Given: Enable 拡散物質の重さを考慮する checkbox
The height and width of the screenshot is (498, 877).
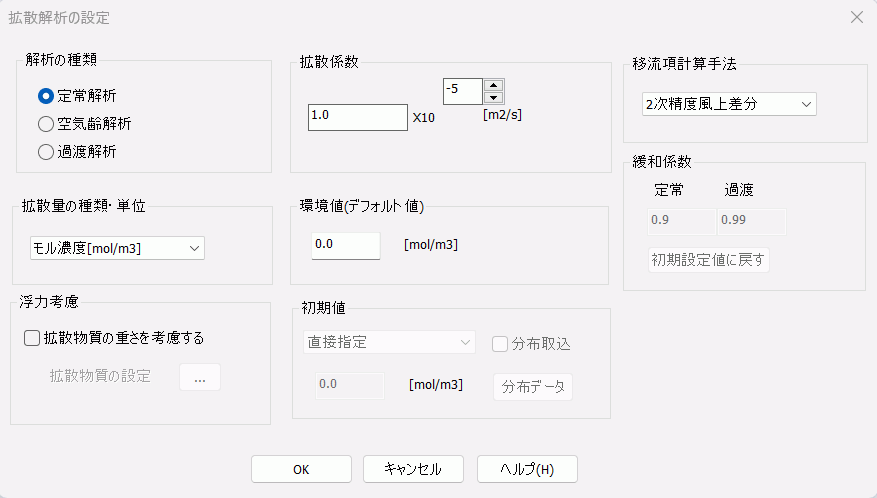Looking at the screenshot, I should pos(32,338).
